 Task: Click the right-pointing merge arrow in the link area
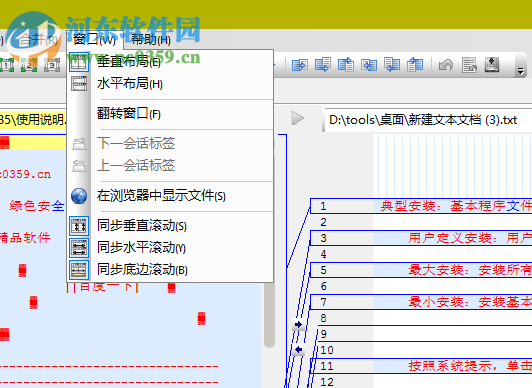[298, 325]
